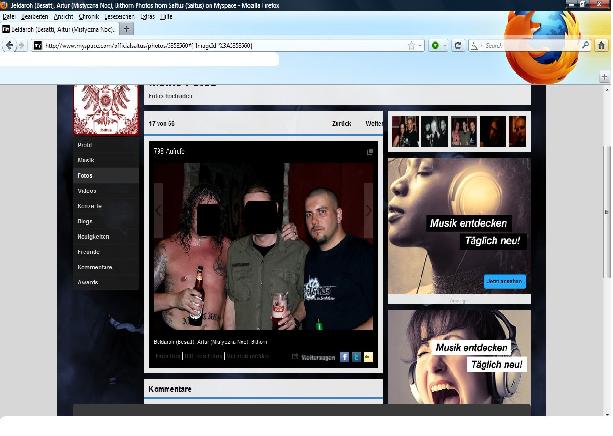Show next photo with right overlay arrow
Screen dimensions: 613x436
[368, 210]
